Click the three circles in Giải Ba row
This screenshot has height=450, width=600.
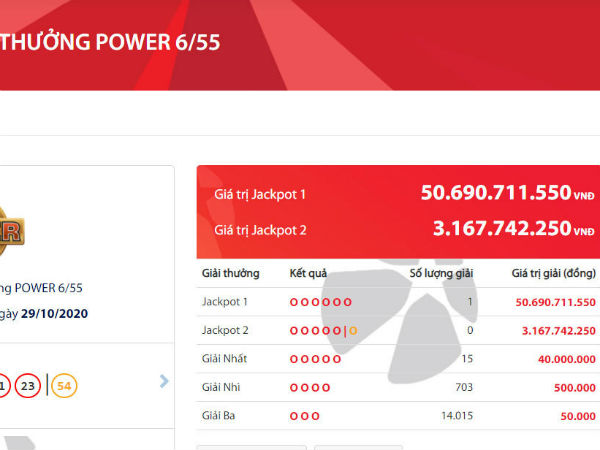tap(305, 415)
